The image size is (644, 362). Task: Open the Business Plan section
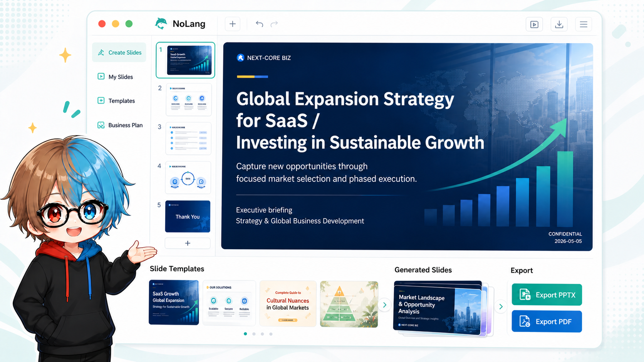click(x=119, y=125)
